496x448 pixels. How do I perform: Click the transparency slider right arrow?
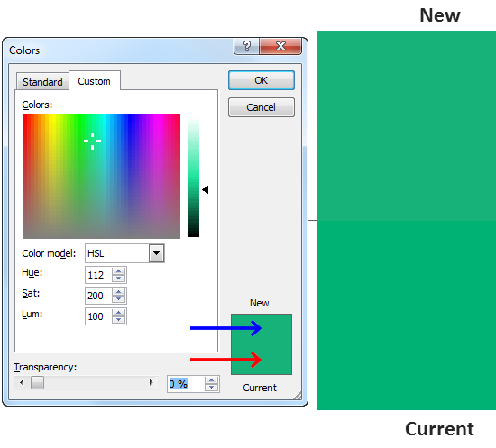tap(152, 383)
